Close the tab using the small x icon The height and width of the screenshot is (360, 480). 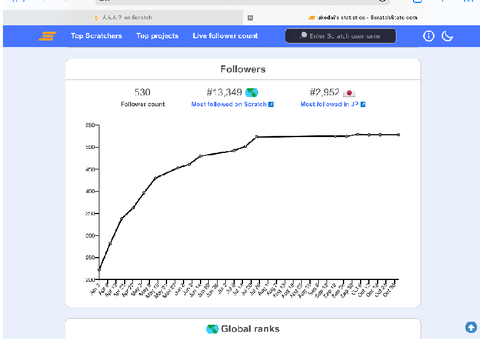coord(250,18)
